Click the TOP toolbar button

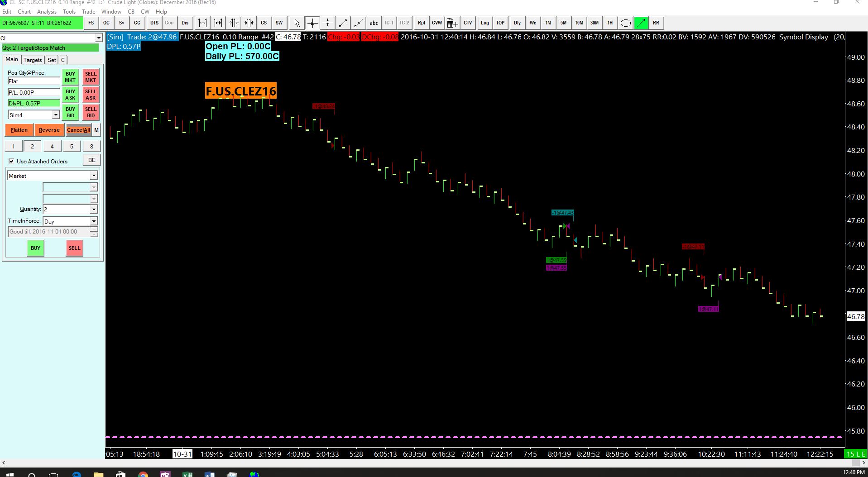[500, 23]
